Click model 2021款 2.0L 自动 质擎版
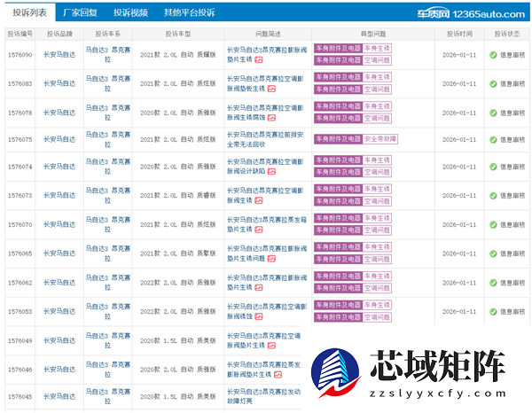The width and height of the screenshot is (532, 413). [x=178, y=253]
